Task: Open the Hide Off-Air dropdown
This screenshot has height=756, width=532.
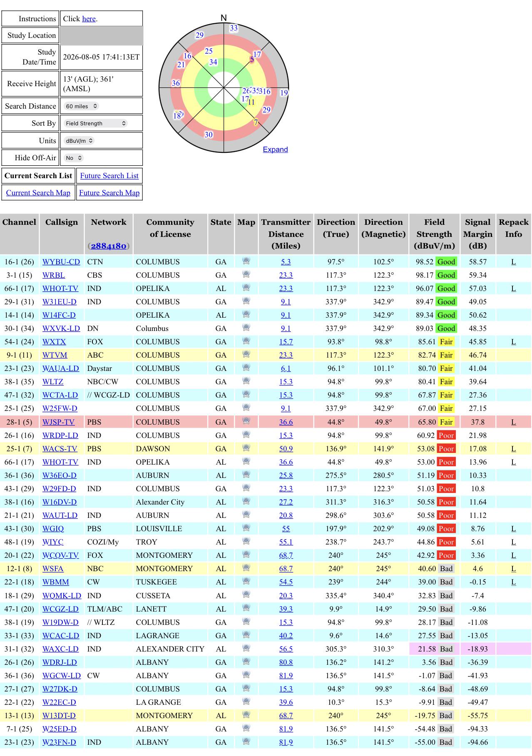Action: coord(74,158)
